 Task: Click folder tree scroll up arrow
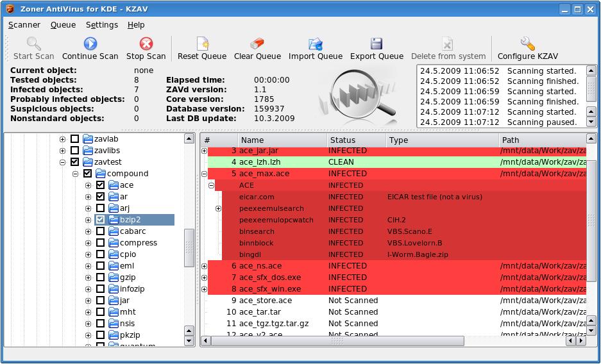tap(189, 138)
